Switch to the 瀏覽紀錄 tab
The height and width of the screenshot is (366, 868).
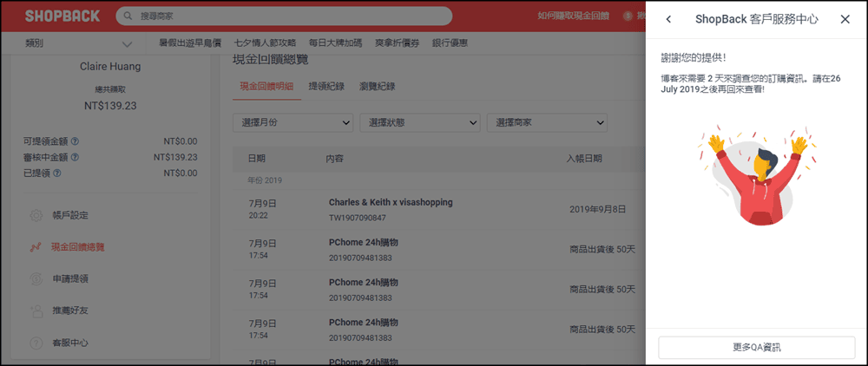click(377, 86)
